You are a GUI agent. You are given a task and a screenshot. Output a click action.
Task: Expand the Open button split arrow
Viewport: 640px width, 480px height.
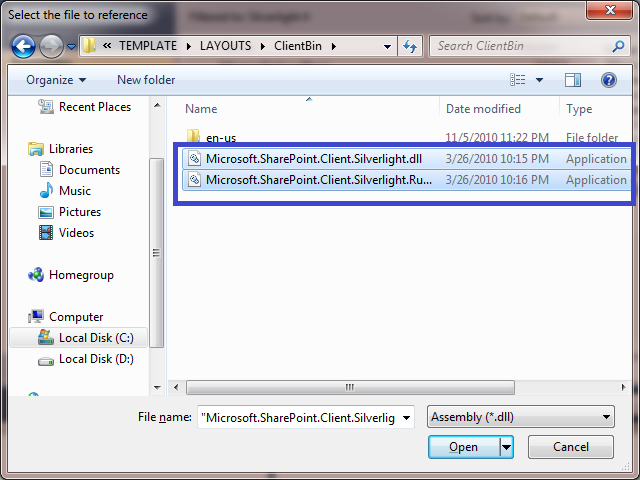pos(507,447)
